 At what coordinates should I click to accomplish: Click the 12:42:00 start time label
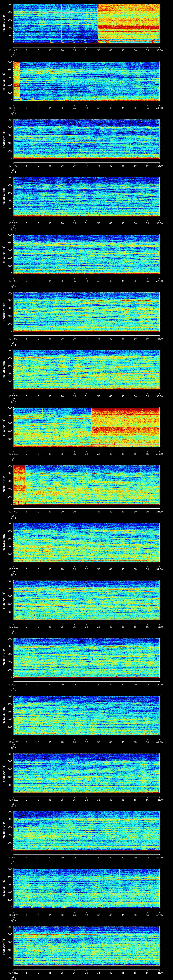click(14, 799)
